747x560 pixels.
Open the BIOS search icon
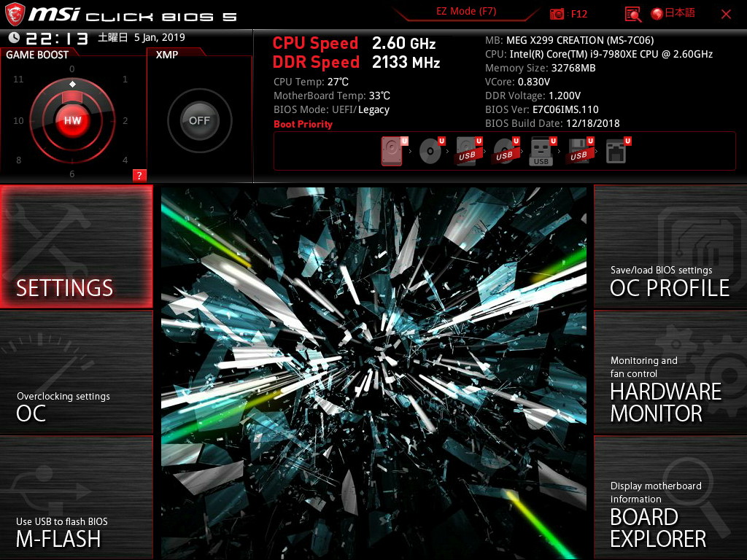632,14
